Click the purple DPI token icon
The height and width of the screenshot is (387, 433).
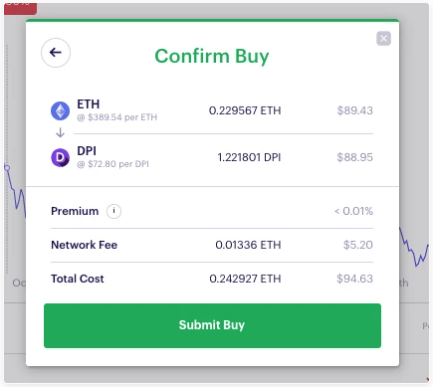60,157
